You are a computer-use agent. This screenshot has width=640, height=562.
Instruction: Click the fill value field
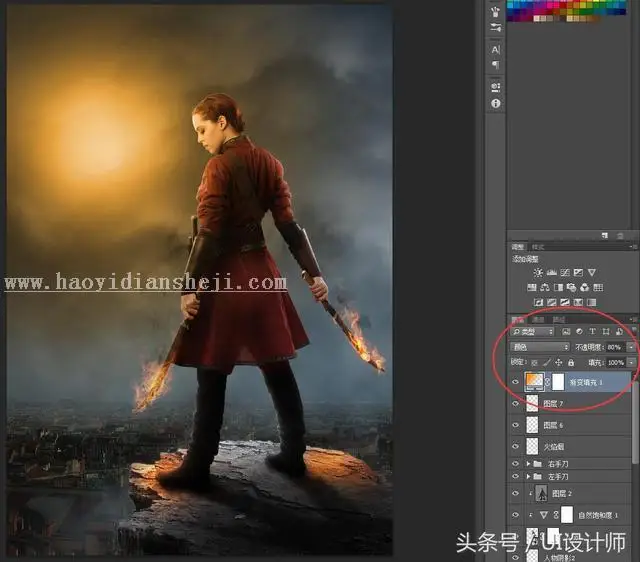pyautogui.click(x=616, y=362)
